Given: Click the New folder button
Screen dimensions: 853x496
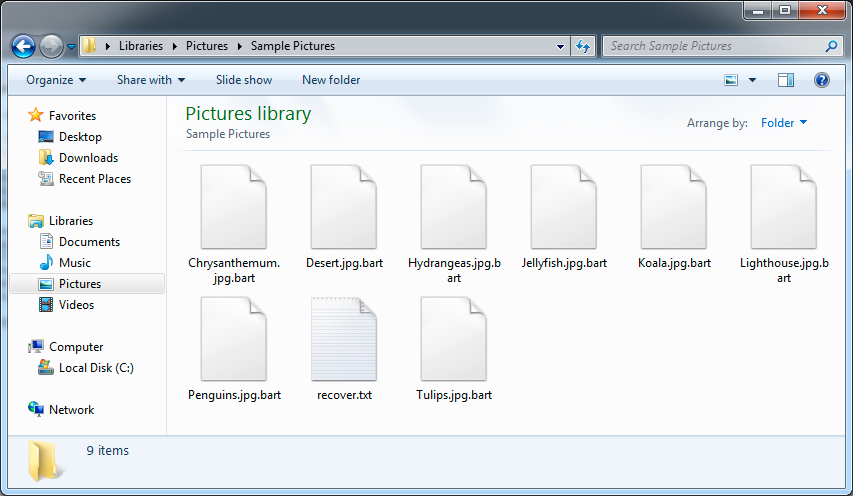Looking at the screenshot, I should [x=331, y=80].
